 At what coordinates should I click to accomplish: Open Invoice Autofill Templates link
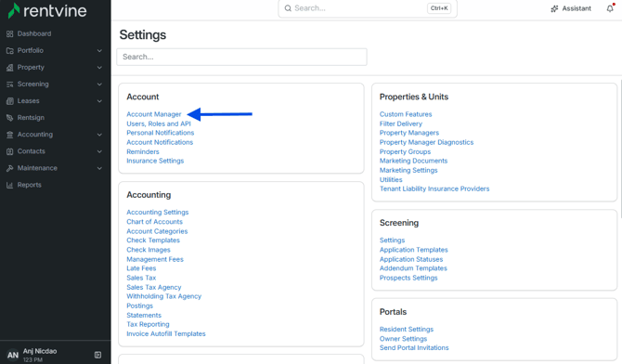166,334
